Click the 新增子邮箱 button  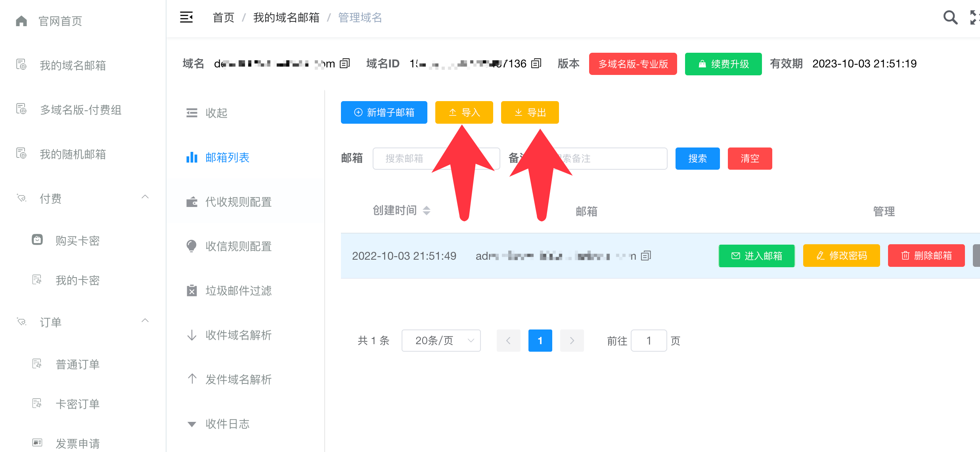pos(384,112)
